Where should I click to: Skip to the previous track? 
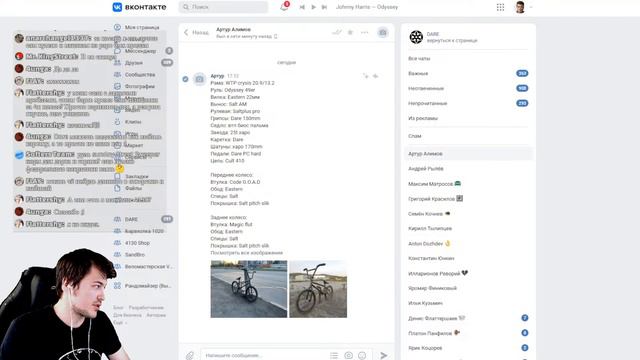point(302,7)
